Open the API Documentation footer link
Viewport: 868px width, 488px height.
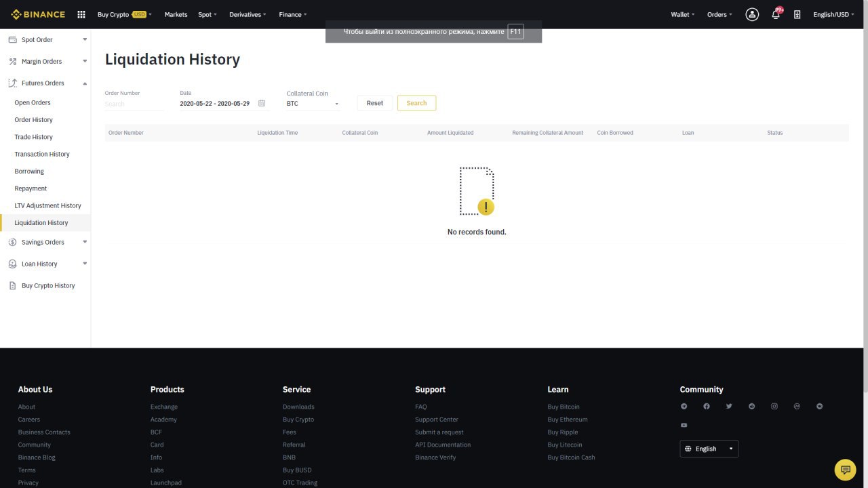443,445
